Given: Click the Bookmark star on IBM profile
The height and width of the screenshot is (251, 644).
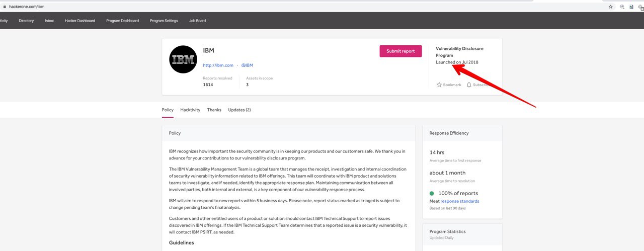Looking at the screenshot, I should pos(439,85).
